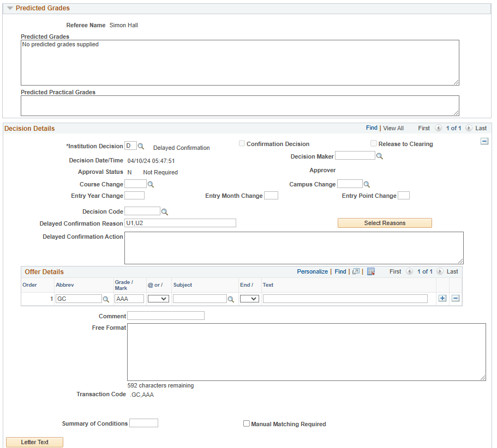Click 'Delayed Confirmation' description text
The image size is (497, 448).
click(x=181, y=148)
